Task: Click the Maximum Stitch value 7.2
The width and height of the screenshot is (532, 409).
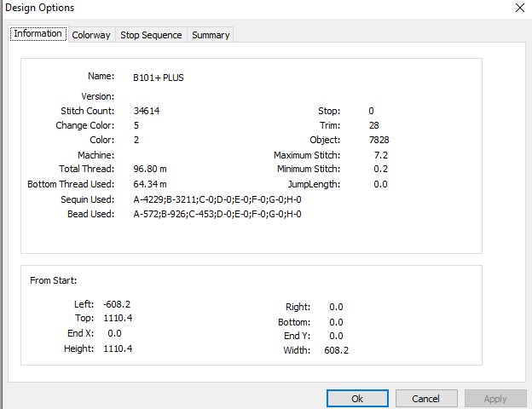Action: click(x=381, y=155)
